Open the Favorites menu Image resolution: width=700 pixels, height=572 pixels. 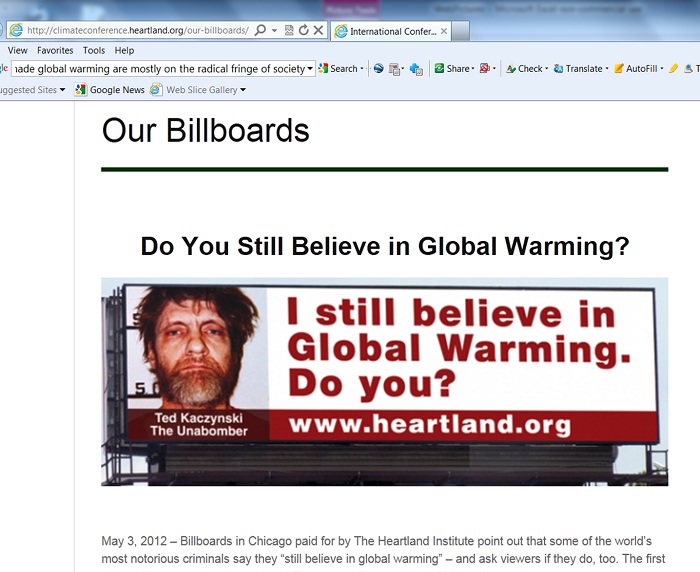(x=55, y=50)
